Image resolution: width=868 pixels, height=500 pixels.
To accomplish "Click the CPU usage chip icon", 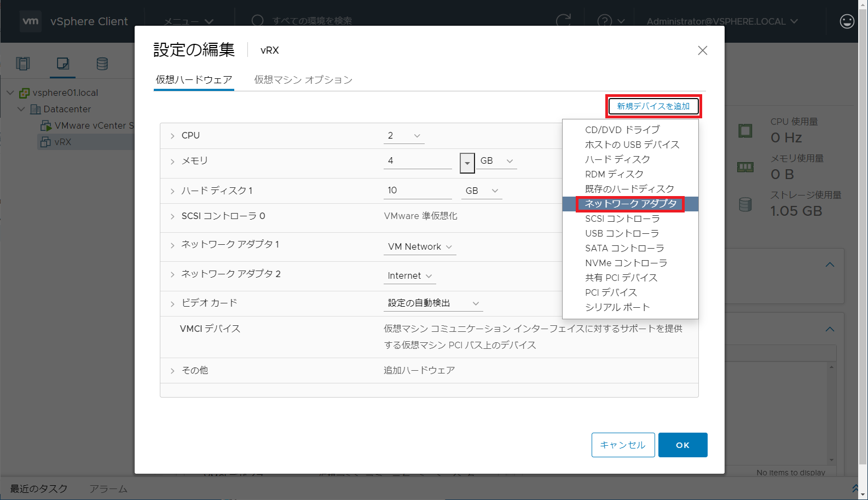I will click(745, 131).
